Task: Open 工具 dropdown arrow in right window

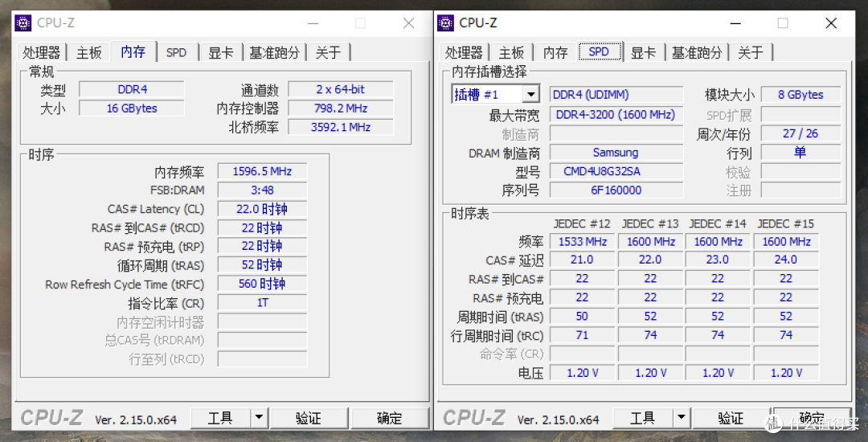Action: 682,418
